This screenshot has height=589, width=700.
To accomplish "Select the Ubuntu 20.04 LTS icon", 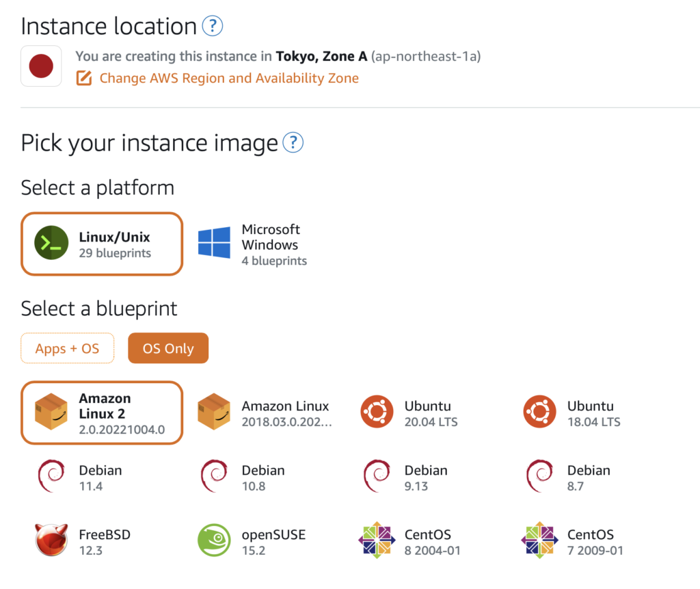I will click(377, 413).
